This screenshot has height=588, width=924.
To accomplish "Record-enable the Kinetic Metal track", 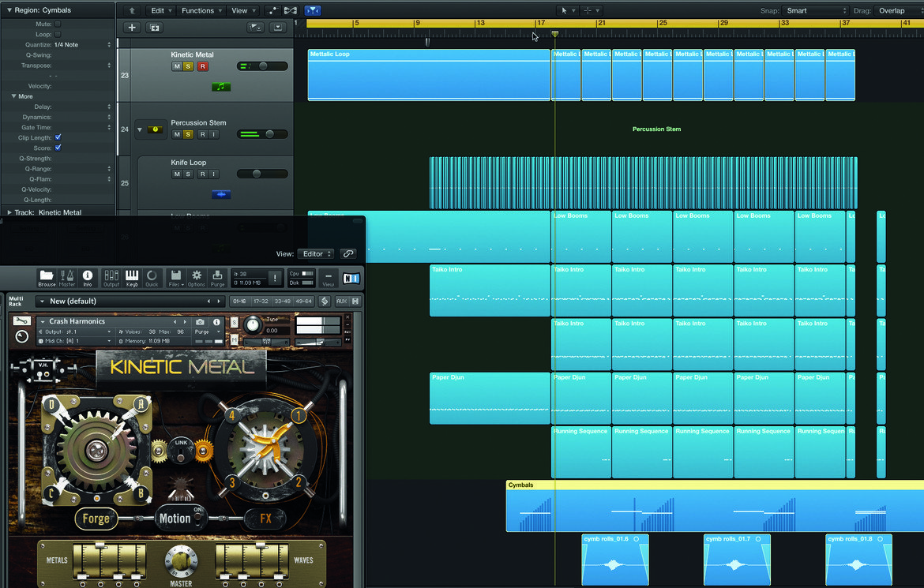I will click(x=202, y=66).
